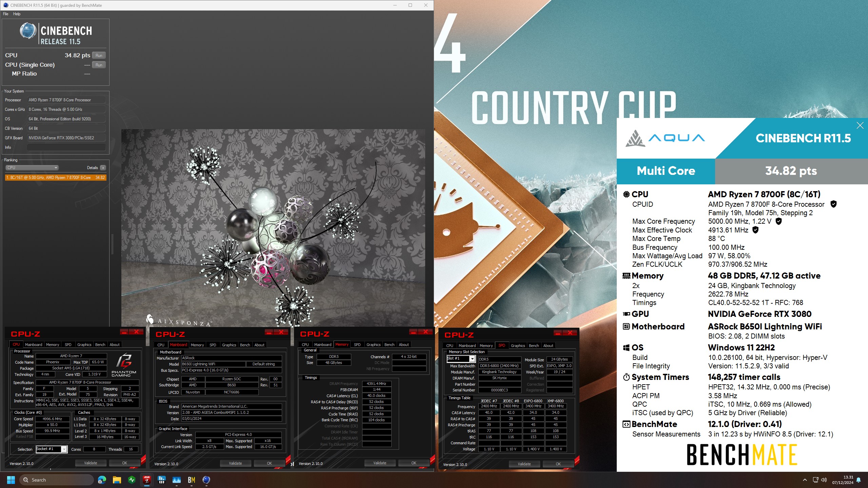
Task: Click Module Manuf. 'Kingbank Technology' field
Action: pyautogui.click(x=499, y=372)
